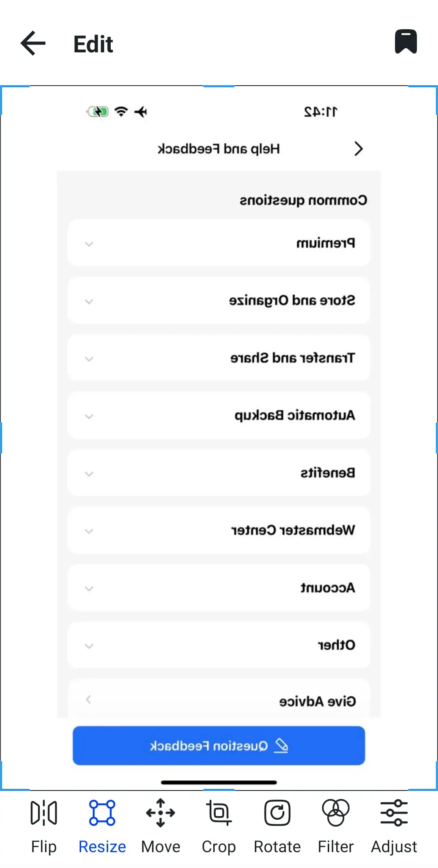438x868 pixels.
Task: Expand the Store and Organize chevron
Action: tap(89, 302)
